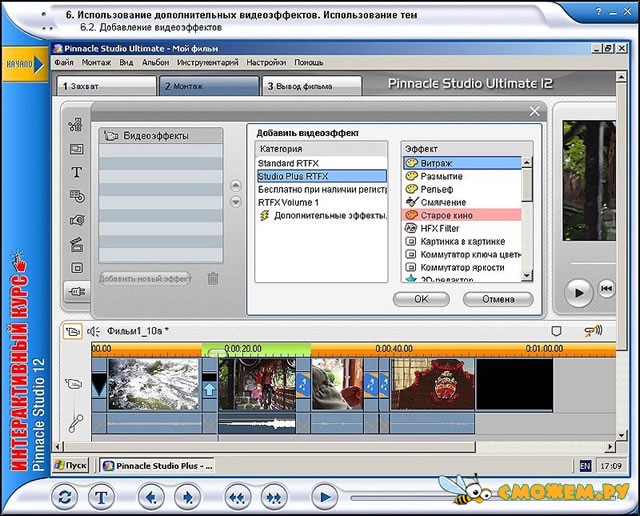Select Дополнительные эффекты category
The width and height of the screenshot is (640, 516).
323,216
